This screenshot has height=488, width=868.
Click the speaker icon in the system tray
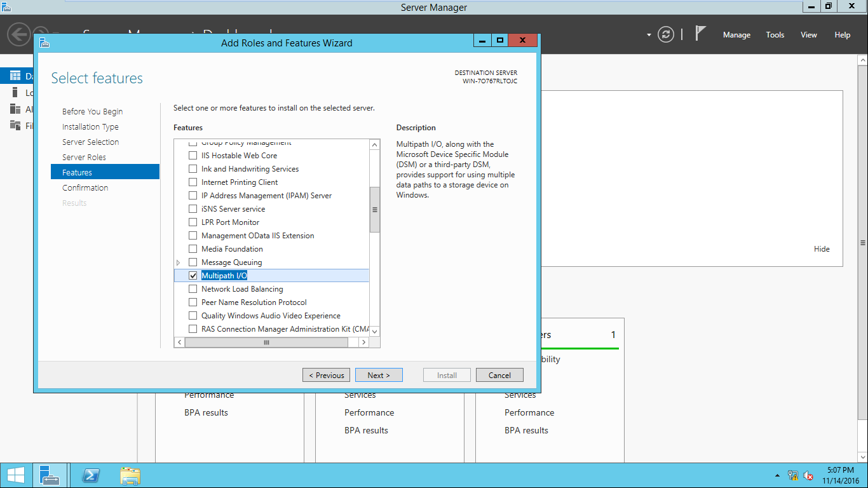(808, 475)
